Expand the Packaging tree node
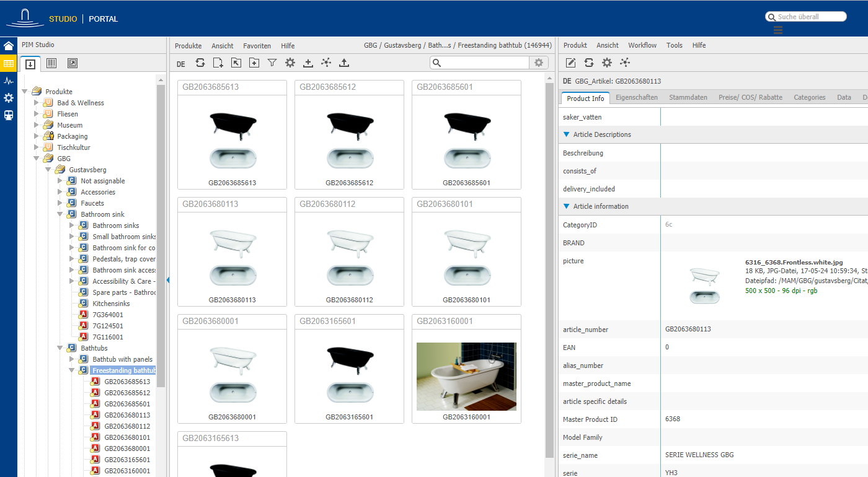The image size is (868, 477). click(36, 136)
